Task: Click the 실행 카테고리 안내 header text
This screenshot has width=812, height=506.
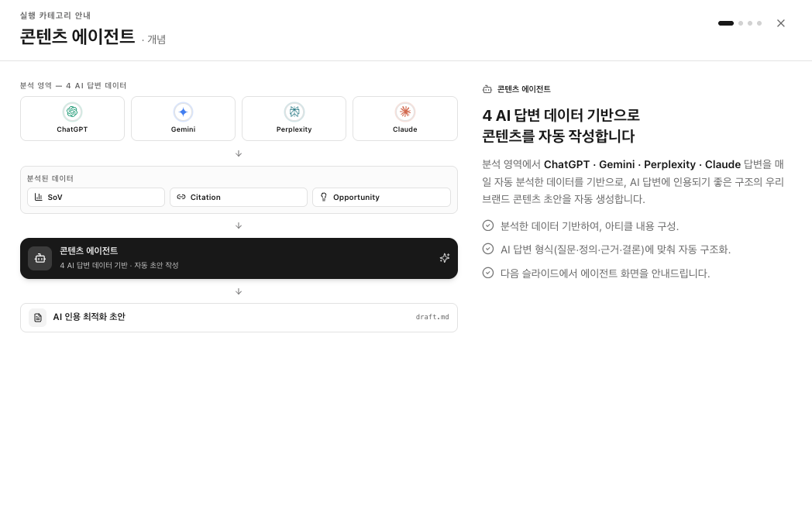Action: click(56, 15)
